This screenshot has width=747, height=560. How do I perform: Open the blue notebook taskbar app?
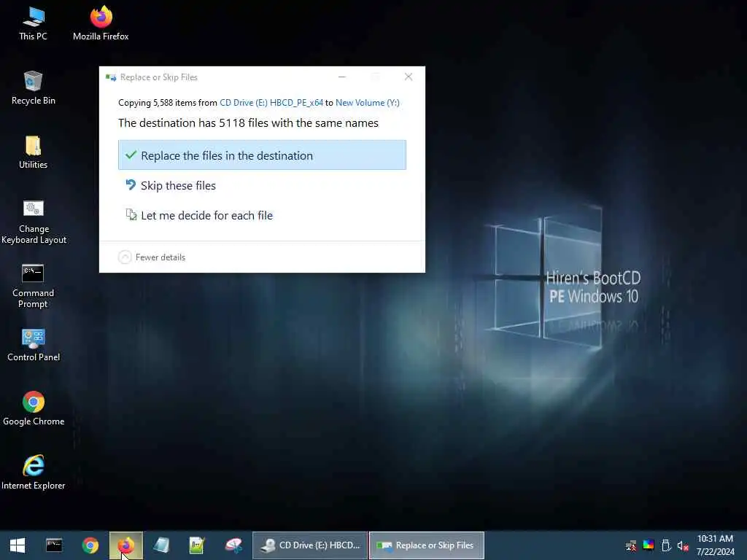tap(161, 545)
